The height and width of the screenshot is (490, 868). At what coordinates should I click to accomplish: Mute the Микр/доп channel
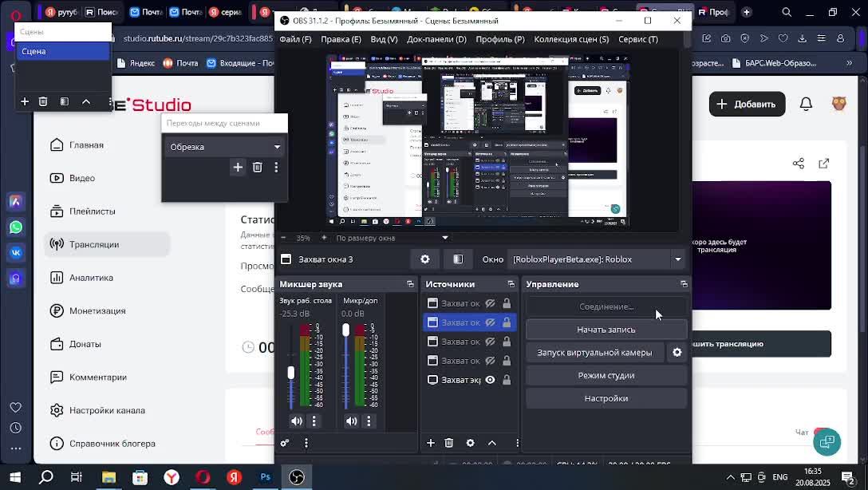352,421
